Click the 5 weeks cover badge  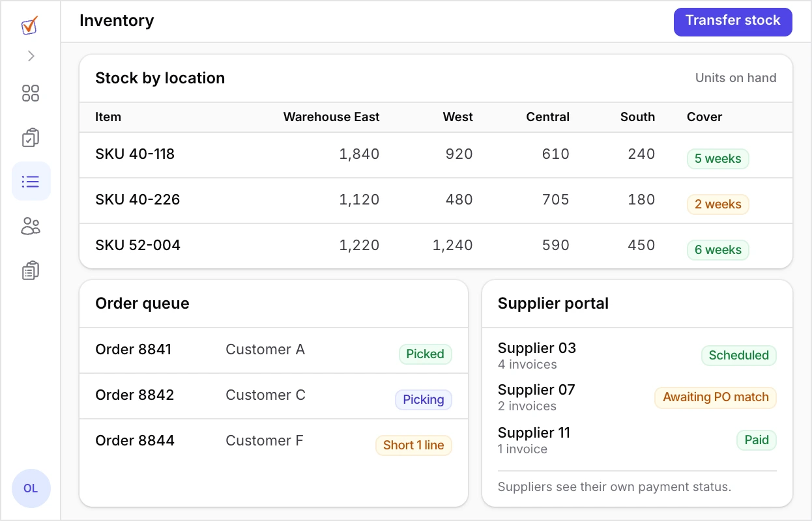coord(718,159)
